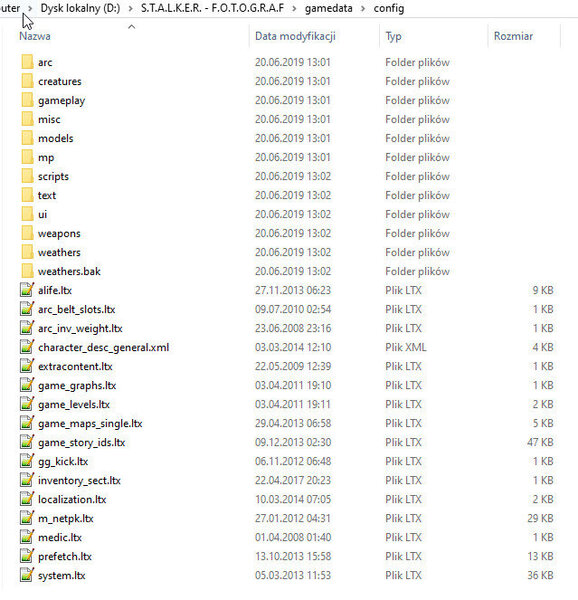This screenshot has height=600, width=578.
Task: Sort by Rozmiar column header
Action: tap(513, 36)
